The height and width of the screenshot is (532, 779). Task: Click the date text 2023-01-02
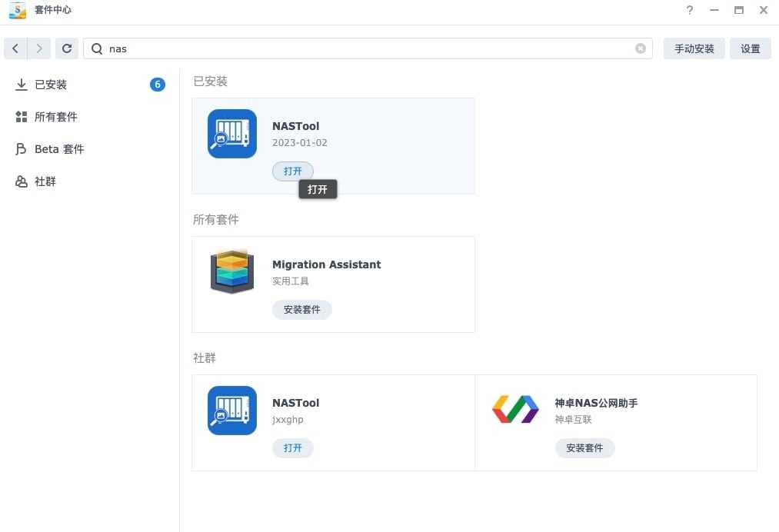click(300, 142)
